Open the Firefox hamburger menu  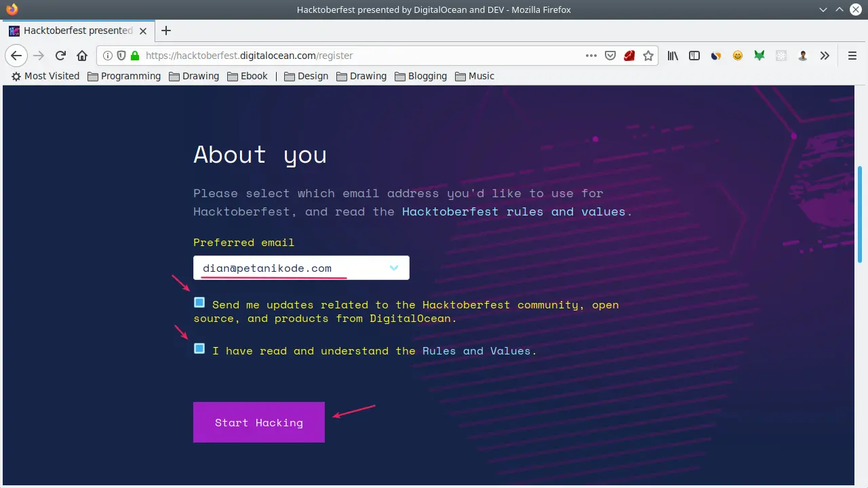(852, 56)
